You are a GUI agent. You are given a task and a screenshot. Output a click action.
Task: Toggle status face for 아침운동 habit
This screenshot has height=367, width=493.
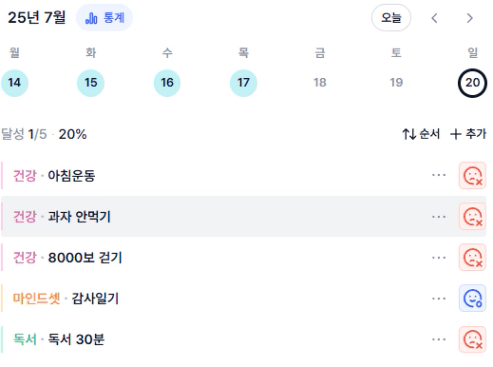(472, 176)
